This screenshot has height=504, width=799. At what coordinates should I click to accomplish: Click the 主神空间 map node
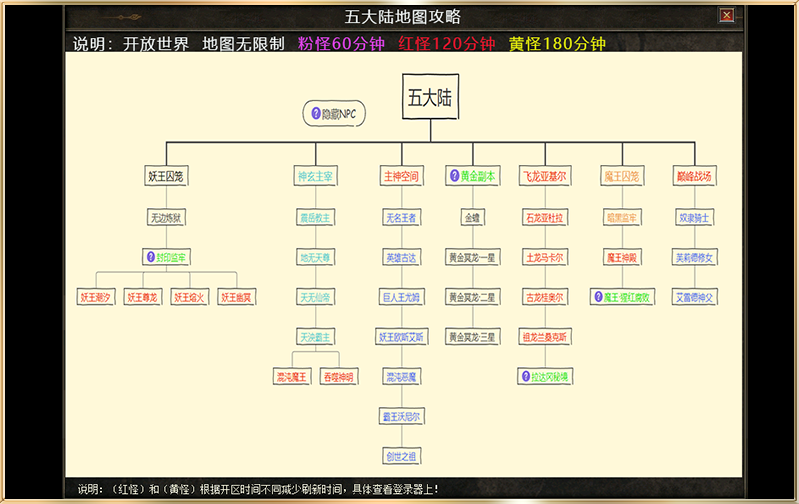tap(401, 176)
